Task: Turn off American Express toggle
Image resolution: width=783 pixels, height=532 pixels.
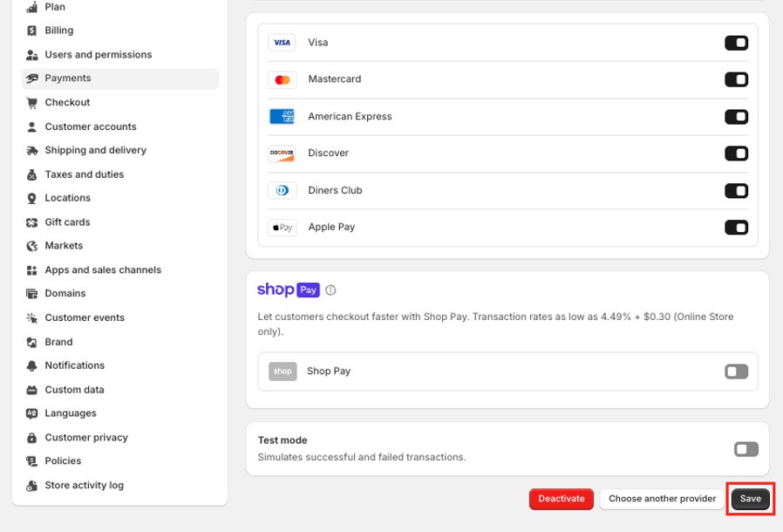Action: [x=736, y=117]
